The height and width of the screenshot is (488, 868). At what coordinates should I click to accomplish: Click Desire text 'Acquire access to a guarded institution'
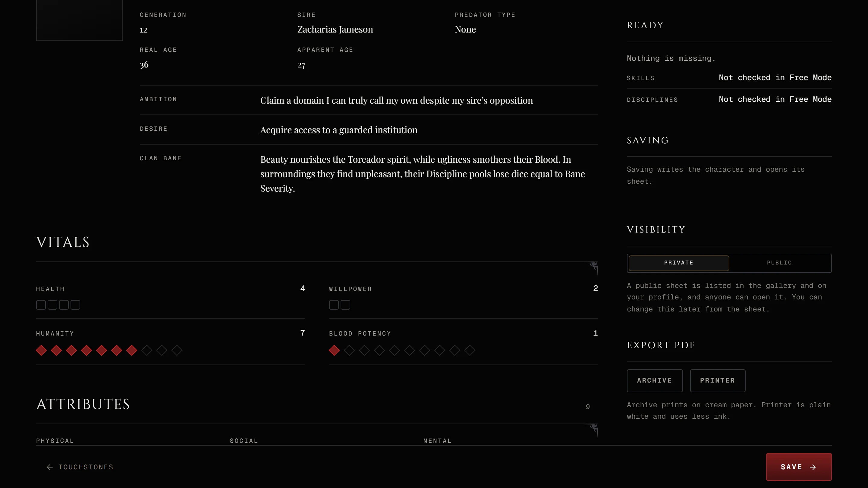click(x=339, y=130)
